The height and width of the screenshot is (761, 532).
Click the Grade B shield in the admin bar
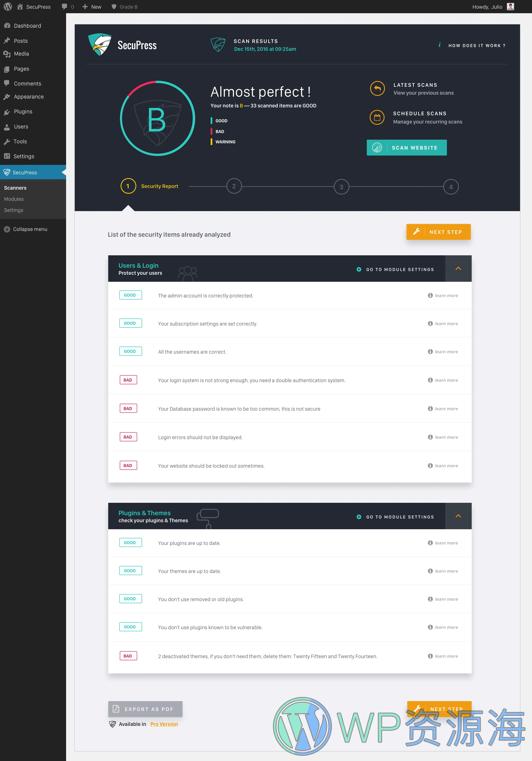tap(114, 7)
